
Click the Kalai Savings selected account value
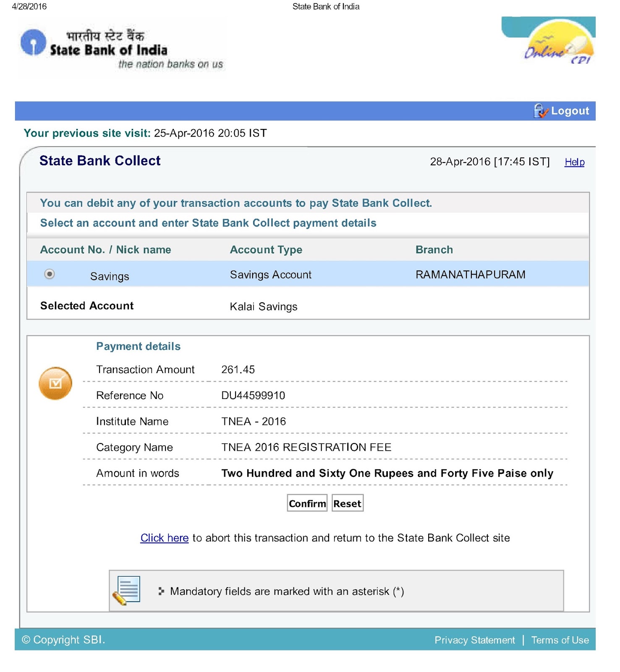264,307
